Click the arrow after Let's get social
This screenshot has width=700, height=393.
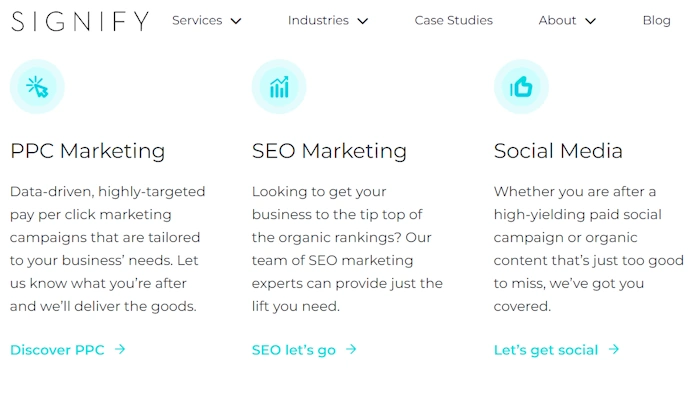click(614, 349)
